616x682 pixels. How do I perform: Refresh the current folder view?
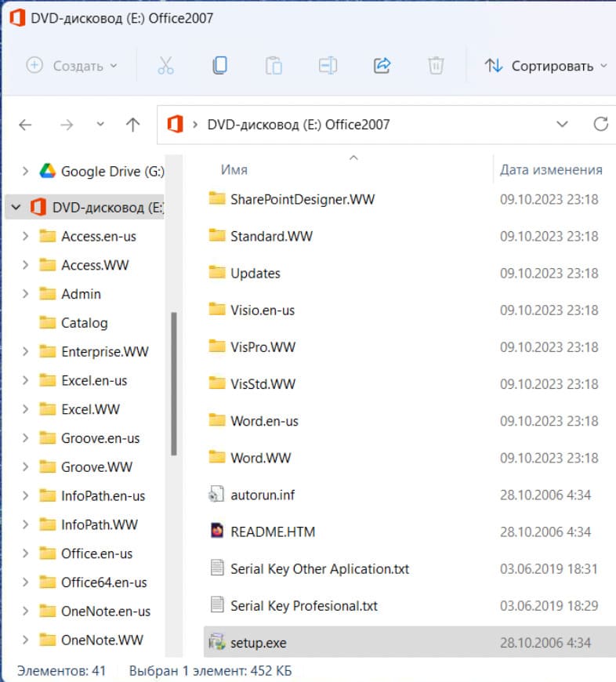601,124
